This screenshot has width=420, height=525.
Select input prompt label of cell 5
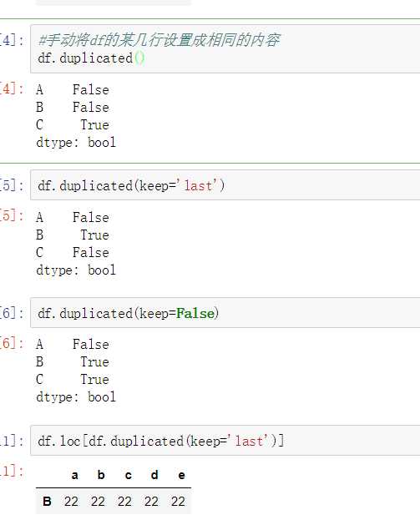tap(12, 185)
